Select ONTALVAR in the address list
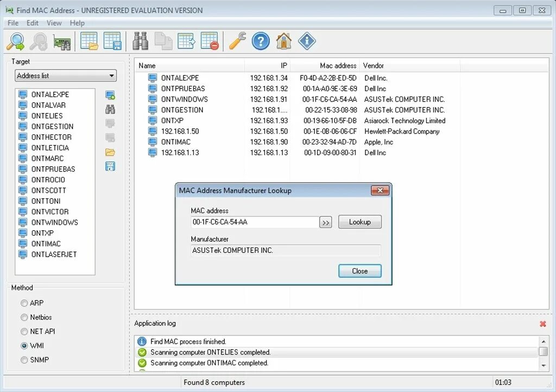The height and width of the screenshot is (392, 556). coord(48,105)
